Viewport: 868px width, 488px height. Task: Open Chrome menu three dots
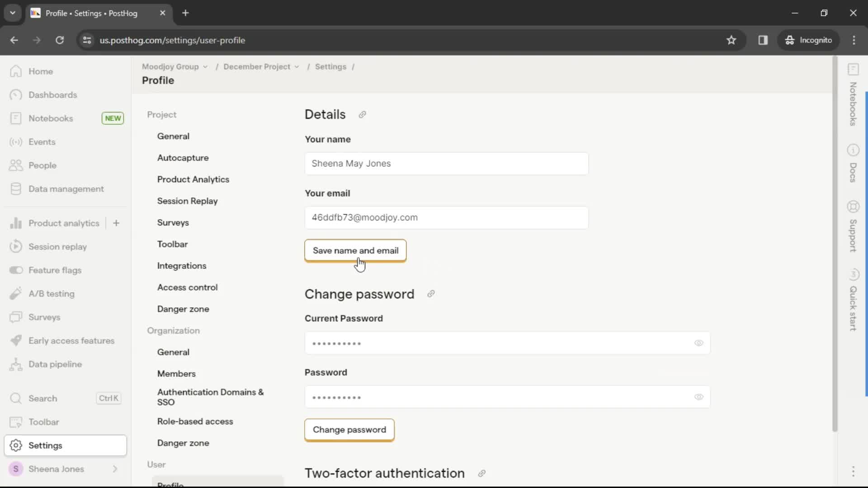(x=854, y=40)
